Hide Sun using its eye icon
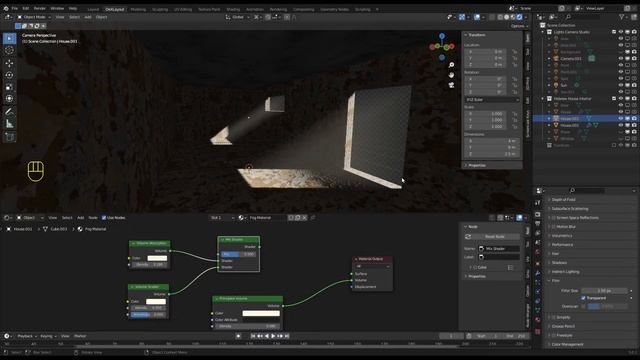 pos(621,85)
